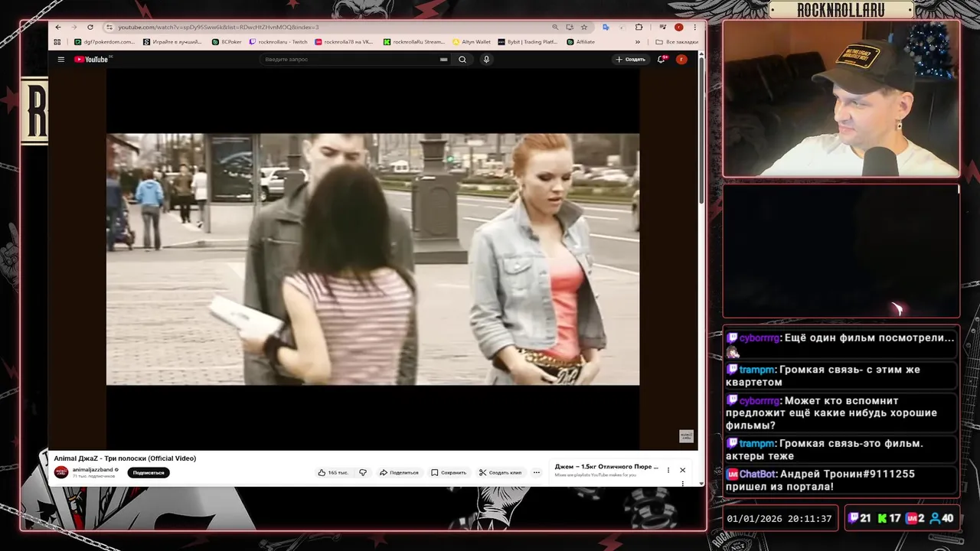Screen dimensions: 980x551
Task: Start voice search with microphone icon
Action: [486, 59]
